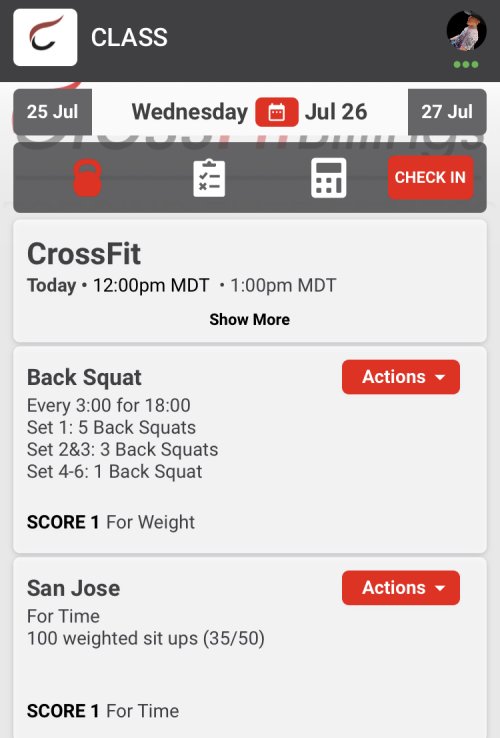Viewport: 500px width, 738px height.
Task: Open the red calendar date picker
Action: (277, 112)
